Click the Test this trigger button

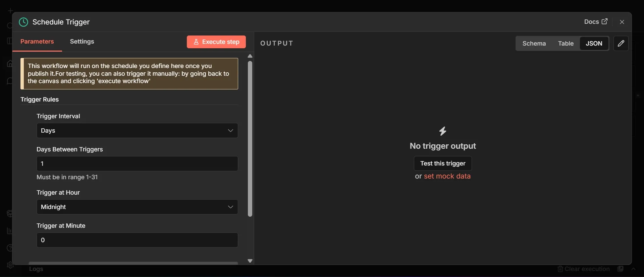(443, 163)
